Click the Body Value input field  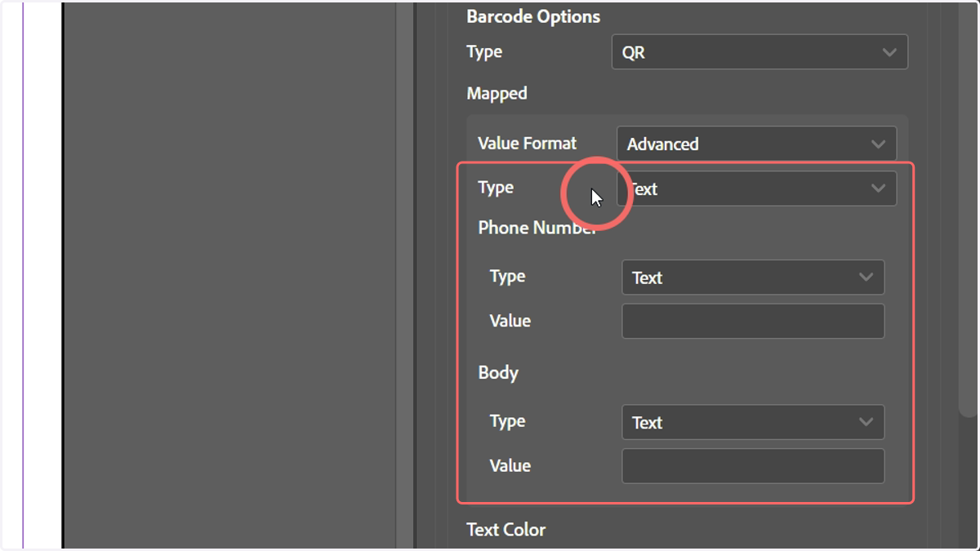click(x=753, y=465)
